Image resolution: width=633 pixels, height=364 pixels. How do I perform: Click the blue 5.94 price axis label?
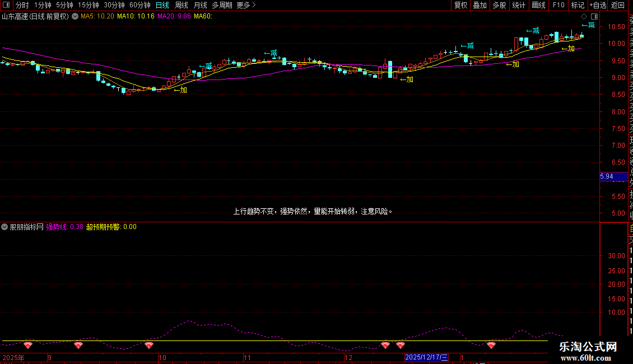[x=613, y=176]
